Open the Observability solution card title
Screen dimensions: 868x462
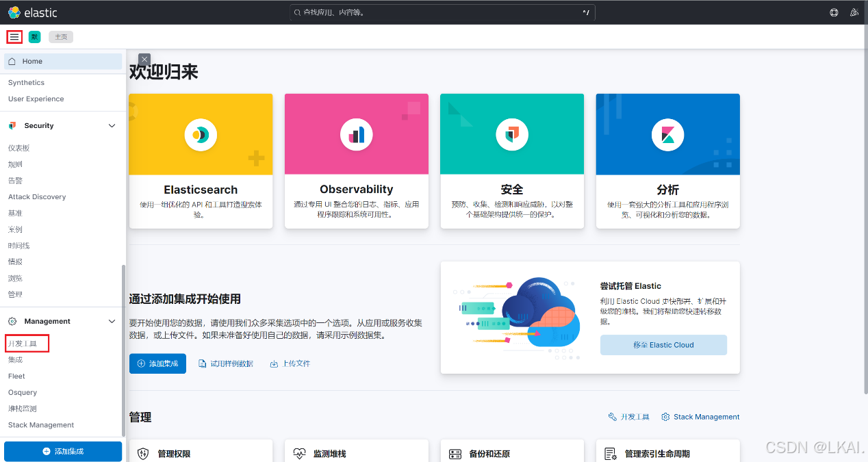[x=357, y=190]
